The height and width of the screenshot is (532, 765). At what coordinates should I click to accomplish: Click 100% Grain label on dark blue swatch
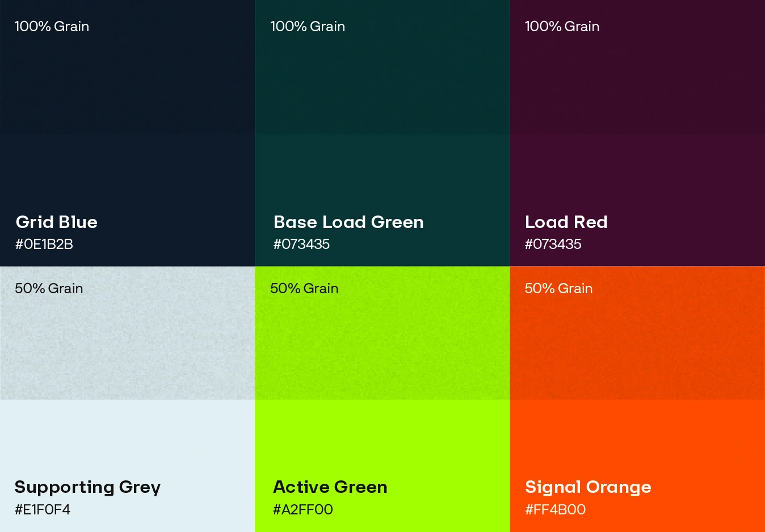click(52, 27)
